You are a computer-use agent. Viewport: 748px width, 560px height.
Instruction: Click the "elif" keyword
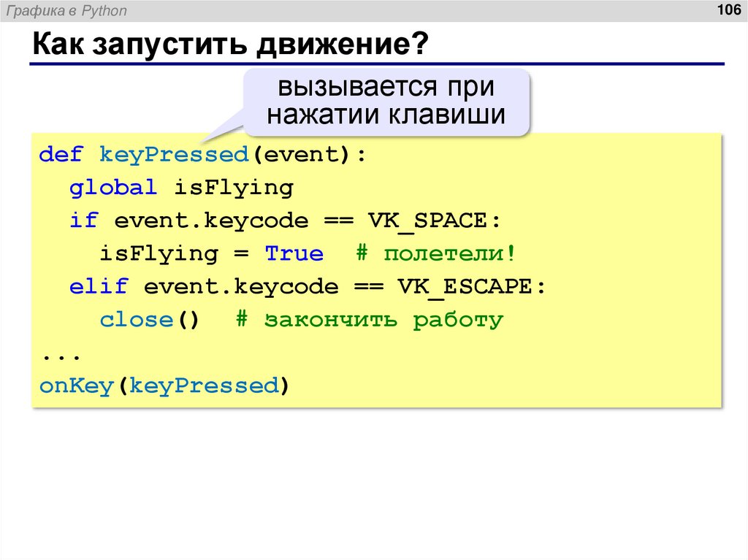tap(99, 286)
